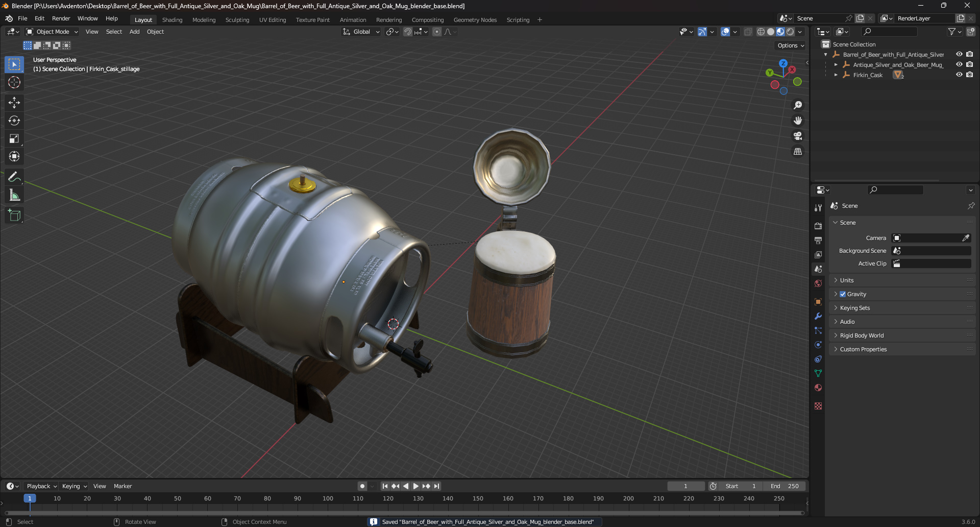This screenshot has width=980, height=527.
Task: Hide Firkin_Cask in viewport
Action: pyautogui.click(x=959, y=75)
